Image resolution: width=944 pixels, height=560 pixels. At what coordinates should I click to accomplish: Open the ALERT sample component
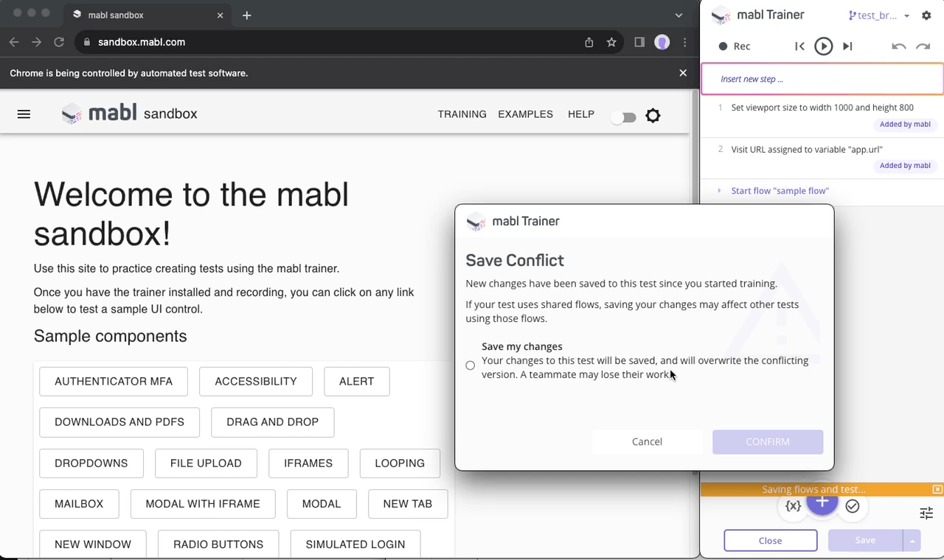357,381
